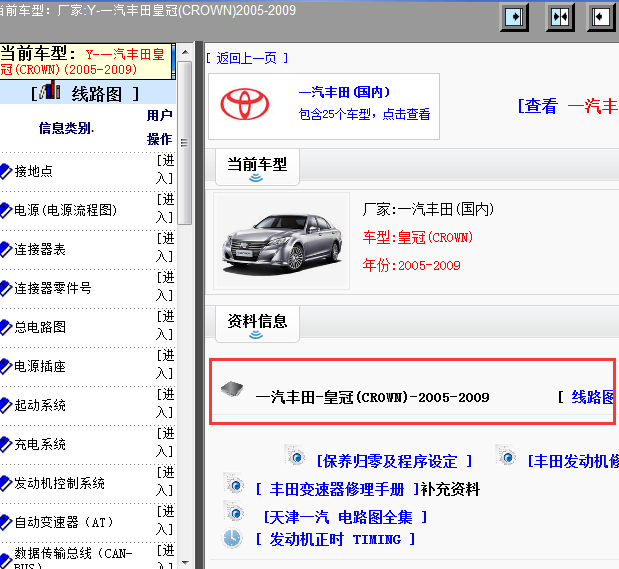Viewport: 619px width, 569px height.
Task: Click the pencil icon next to 接地点
Action: click(6, 171)
